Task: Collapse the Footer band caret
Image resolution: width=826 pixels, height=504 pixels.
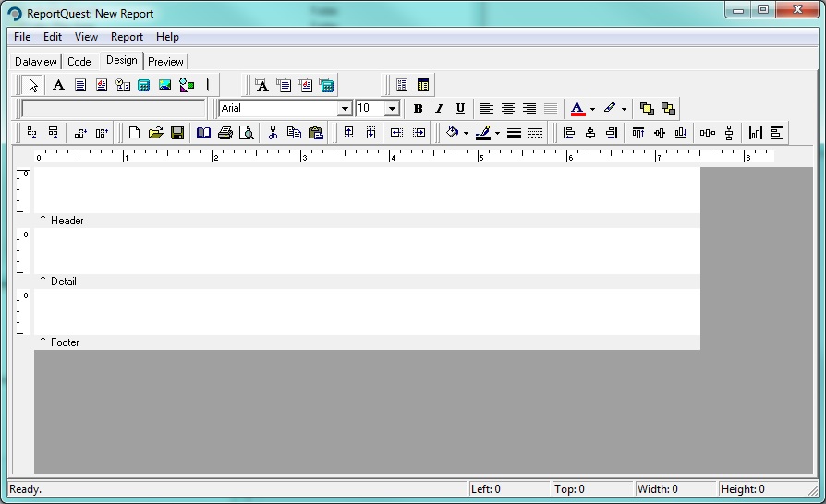Action: tap(43, 341)
